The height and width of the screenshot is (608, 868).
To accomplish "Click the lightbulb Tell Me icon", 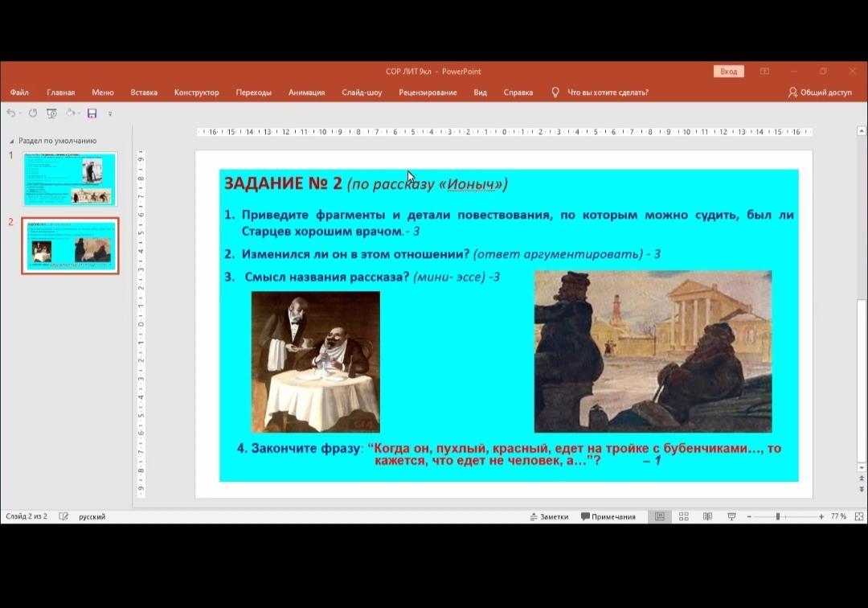I will [555, 92].
